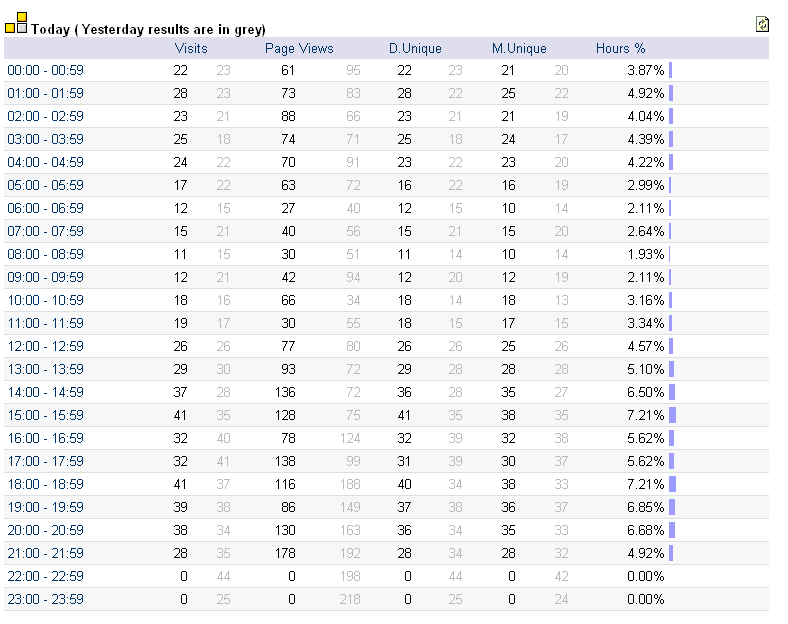Image resolution: width=788 pixels, height=624 pixels.
Task: Click the 6.50% bar for 14:00 hour
Action: click(672, 392)
